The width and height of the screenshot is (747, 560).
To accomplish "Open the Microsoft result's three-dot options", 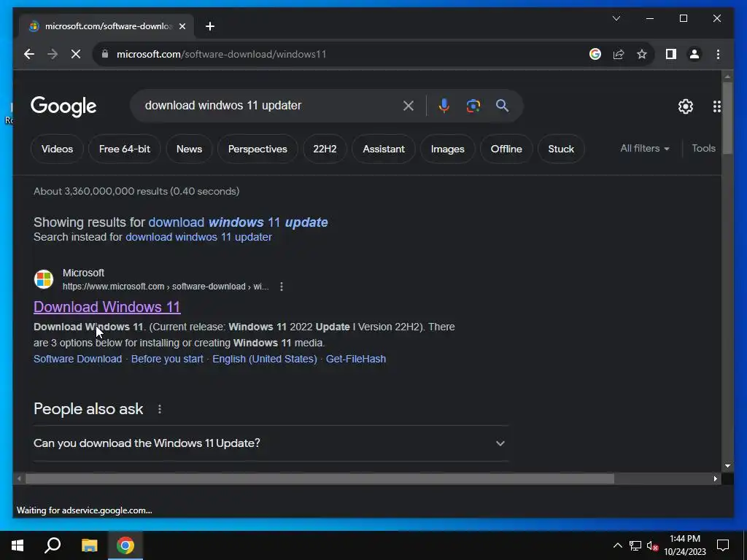I will tap(282, 287).
